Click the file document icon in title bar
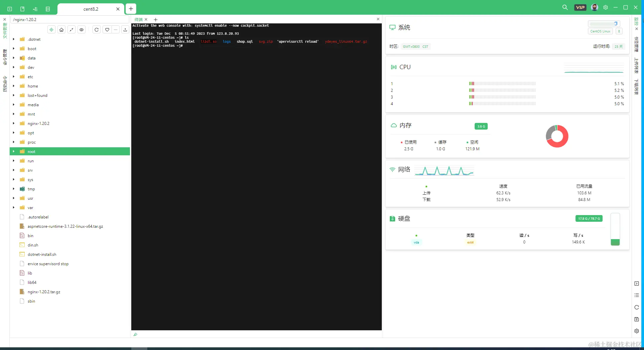 tap(22, 9)
